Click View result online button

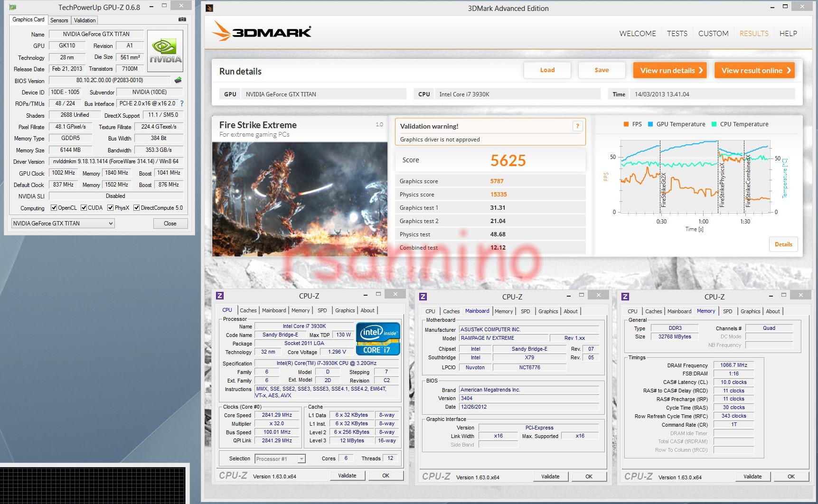coord(755,70)
